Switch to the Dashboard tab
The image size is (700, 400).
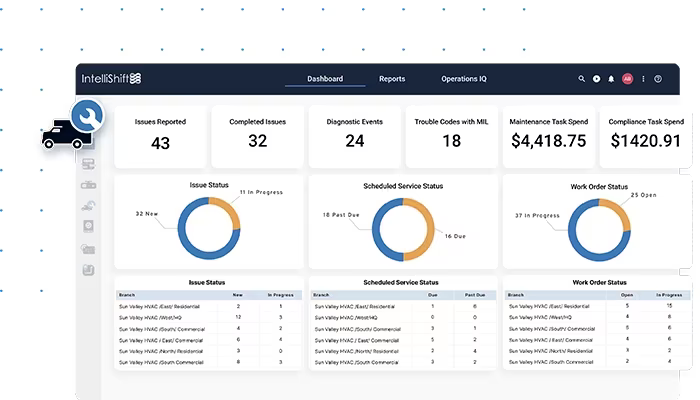click(x=325, y=79)
